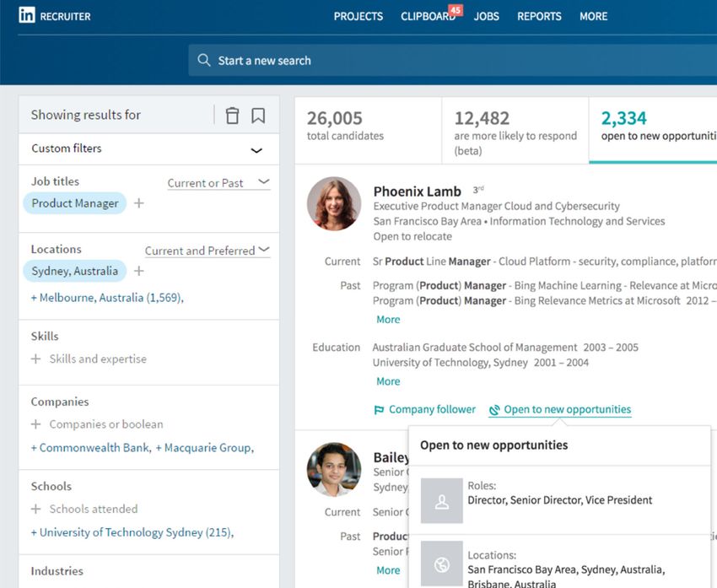Click the Start a new search field
Viewport: 717px width, 588px height.
pyautogui.click(x=453, y=61)
